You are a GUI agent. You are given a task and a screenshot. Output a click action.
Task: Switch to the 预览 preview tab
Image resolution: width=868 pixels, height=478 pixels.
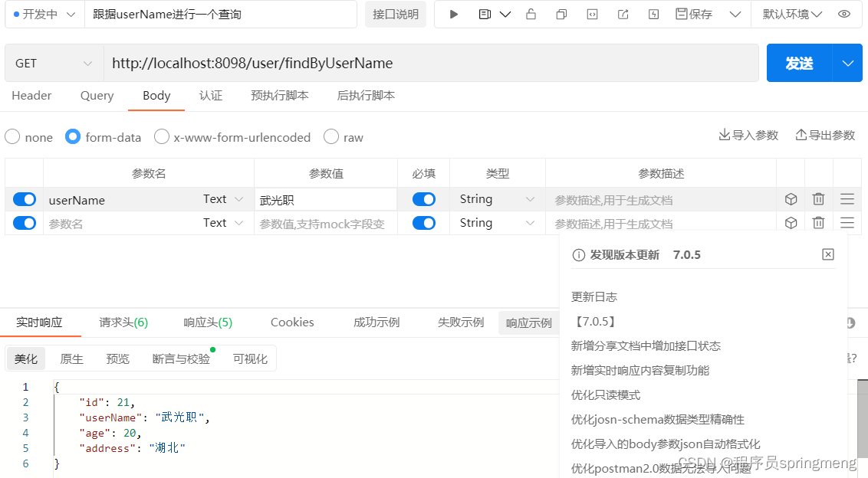[117, 358]
